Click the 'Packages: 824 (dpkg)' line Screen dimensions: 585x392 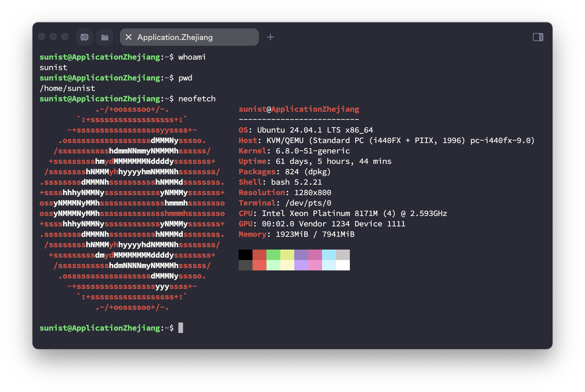point(285,172)
